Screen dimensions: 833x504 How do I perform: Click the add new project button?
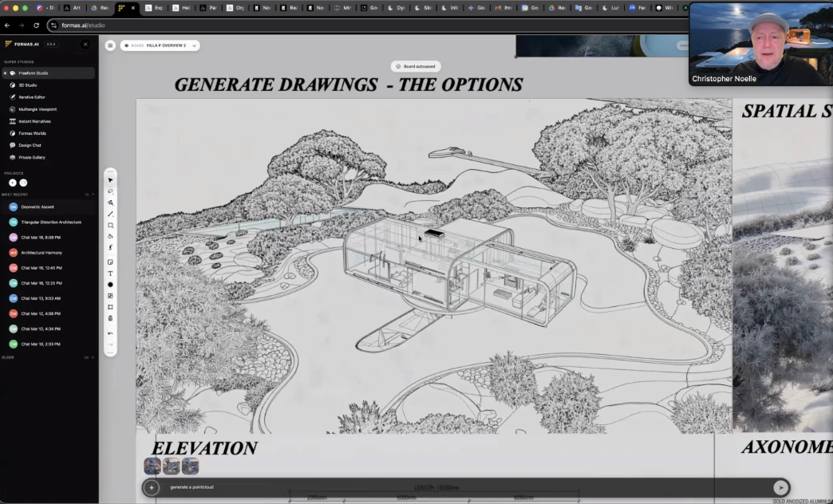point(13,183)
